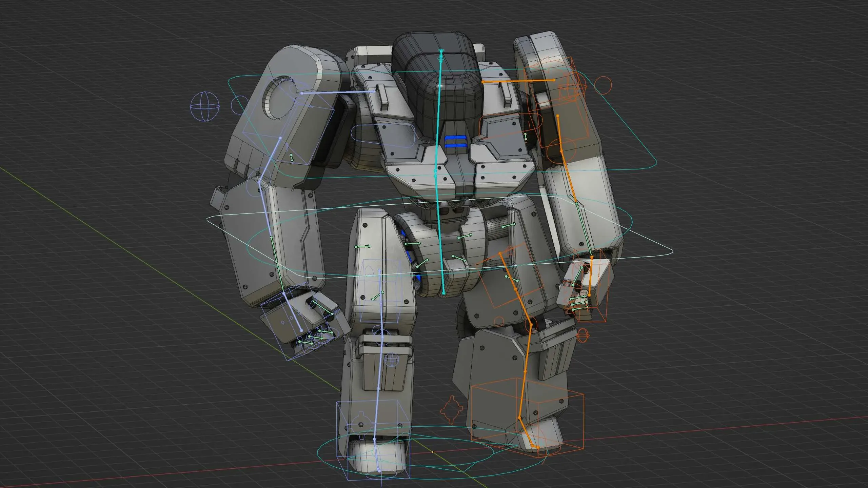Select the blue wireframe sphere control far left
Image resolution: width=868 pixels, height=488 pixels.
[205, 106]
